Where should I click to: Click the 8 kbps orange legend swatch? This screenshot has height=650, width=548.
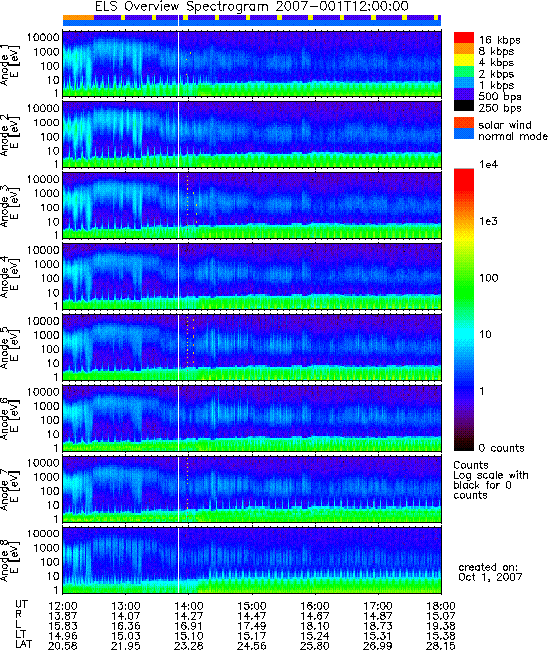[463, 49]
